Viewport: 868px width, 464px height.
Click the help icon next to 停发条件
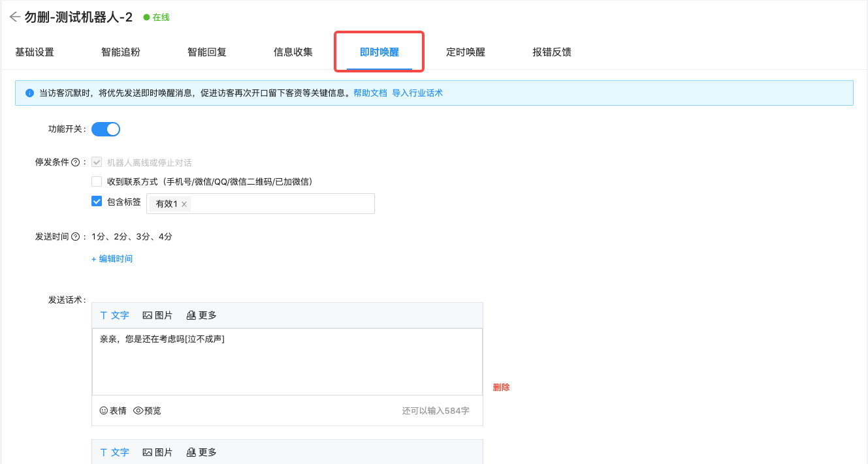[76, 162]
